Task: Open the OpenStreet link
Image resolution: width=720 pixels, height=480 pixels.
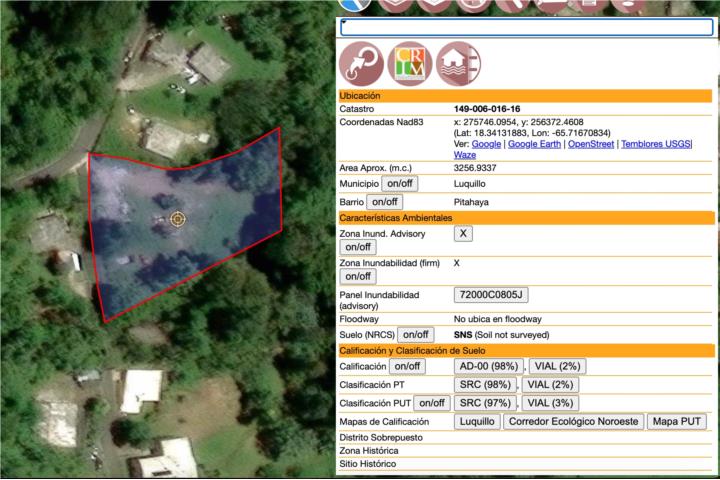Action: click(x=591, y=144)
